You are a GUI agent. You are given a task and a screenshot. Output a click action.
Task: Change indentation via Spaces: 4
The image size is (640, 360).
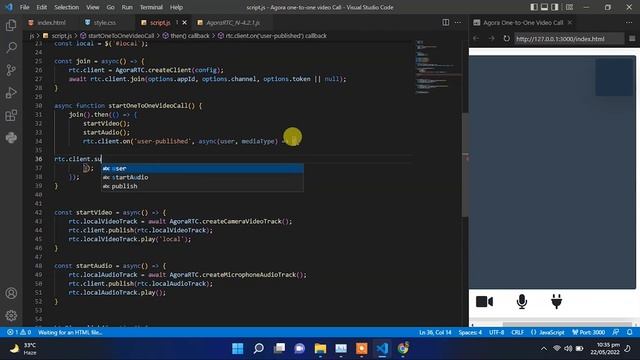click(470, 332)
